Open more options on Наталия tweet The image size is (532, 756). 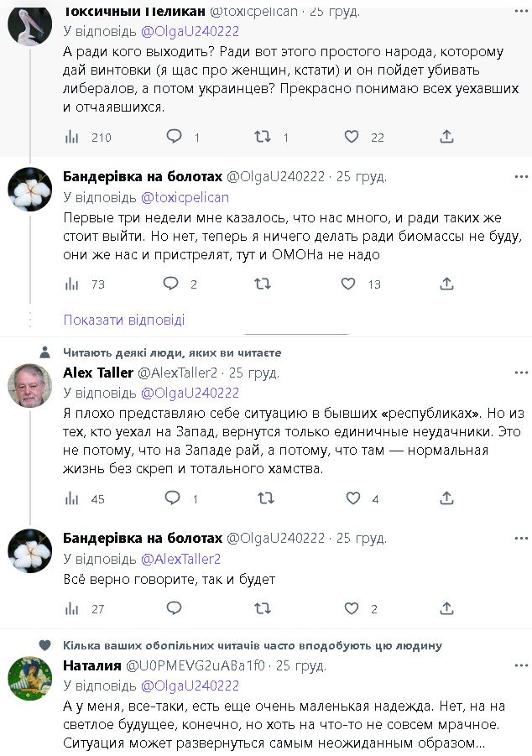[521, 665]
